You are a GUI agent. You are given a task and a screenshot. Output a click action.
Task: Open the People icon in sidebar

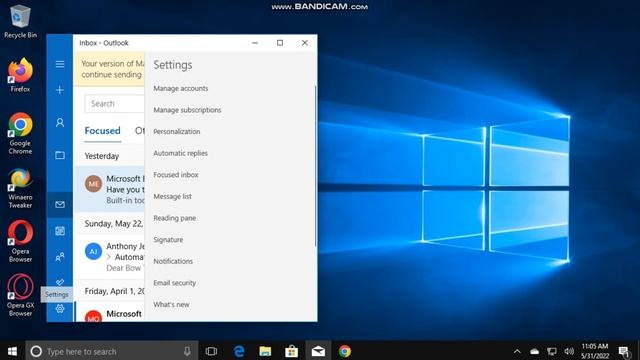coord(60,257)
